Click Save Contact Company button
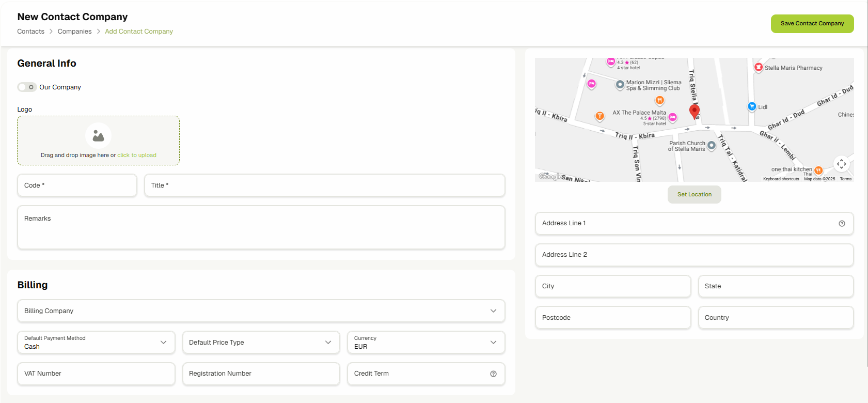Screen dimensions: 868x403 (812, 24)
